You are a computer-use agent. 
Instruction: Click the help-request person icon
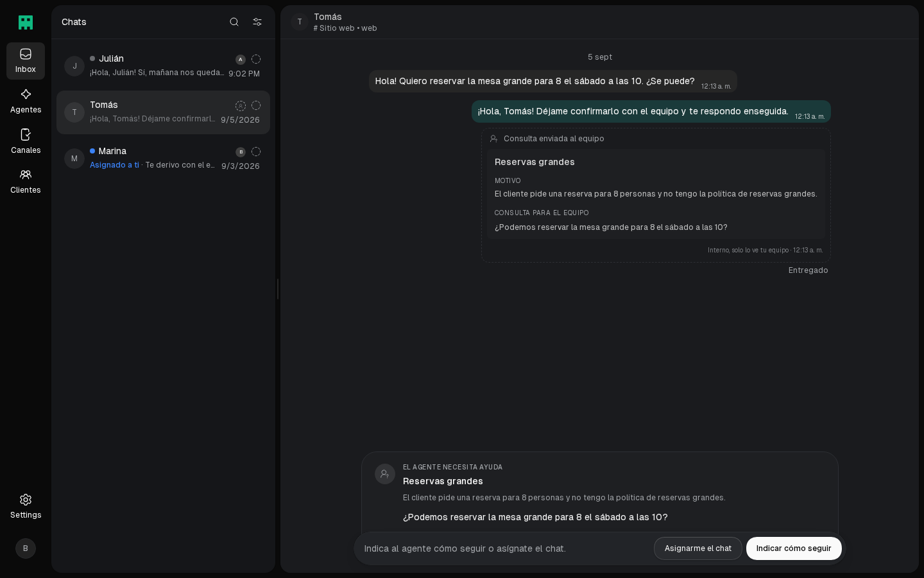[385, 474]
